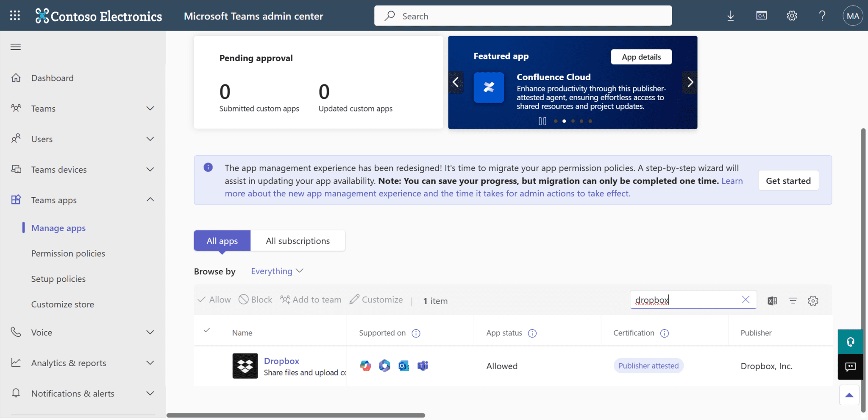Collapse the Teams apps navigation section
Screen dimensions: 868x420
point(150,199)
